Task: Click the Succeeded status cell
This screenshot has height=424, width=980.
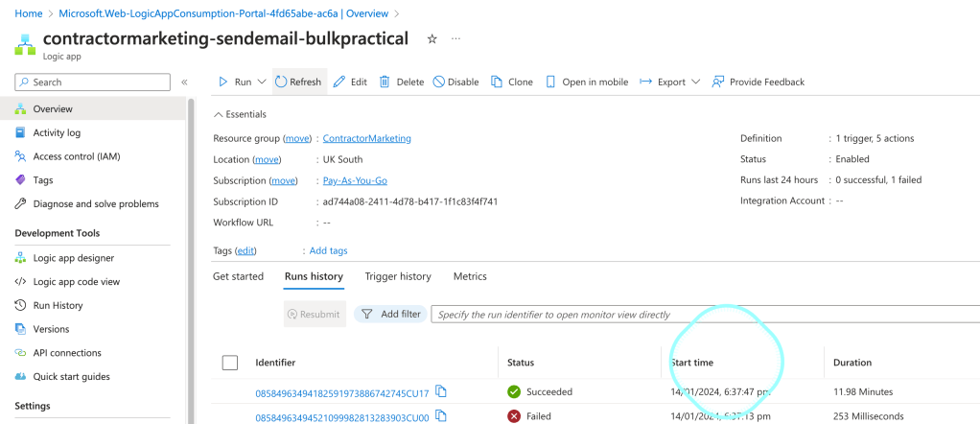Action: click(540, 392)
